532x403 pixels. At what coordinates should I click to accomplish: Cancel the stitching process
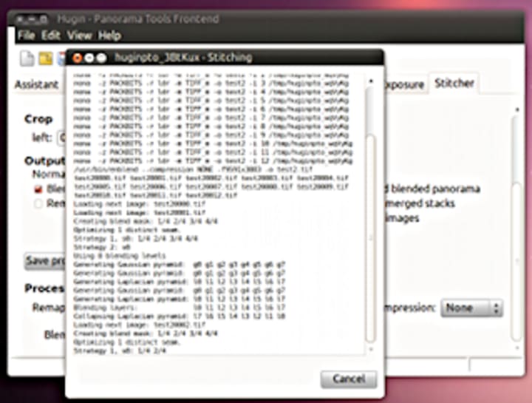click(349, 379)
